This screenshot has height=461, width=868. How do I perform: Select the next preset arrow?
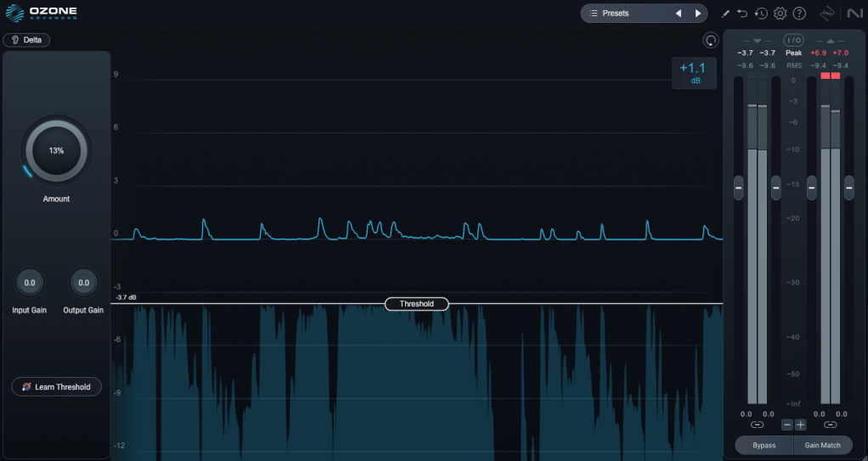coord(698,14)
